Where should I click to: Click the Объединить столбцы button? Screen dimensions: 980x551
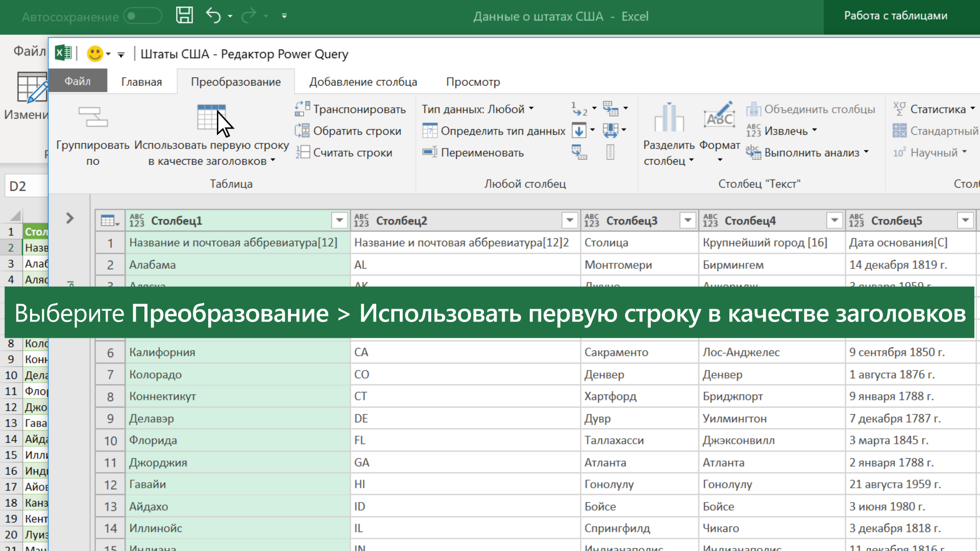tap(811, 109)
